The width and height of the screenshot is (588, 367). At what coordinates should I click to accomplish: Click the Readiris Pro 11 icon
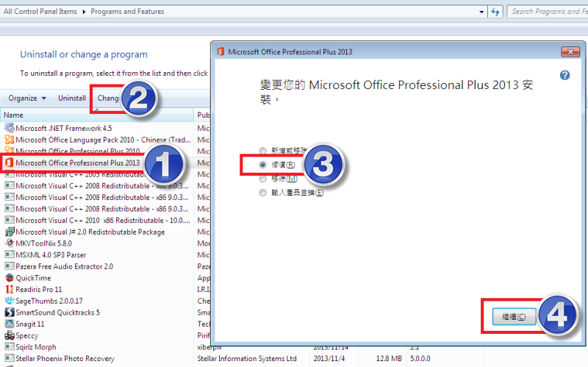click(10, 289)
